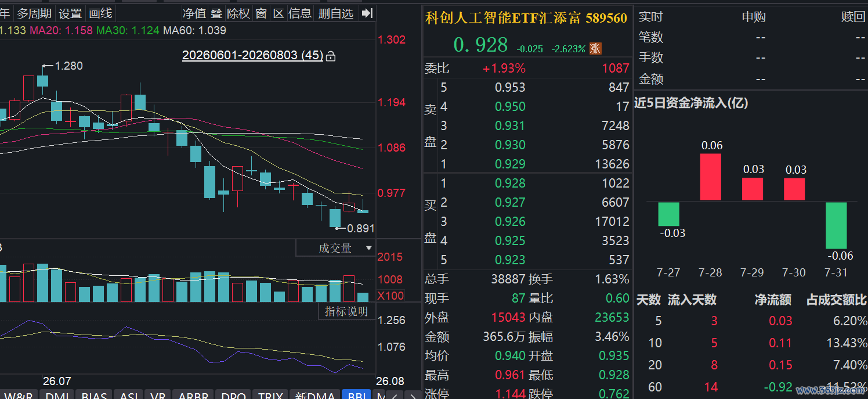868x399 pixels.
Task: Click sell level 2 price 0.930
Action: click(x=510, y=145)
